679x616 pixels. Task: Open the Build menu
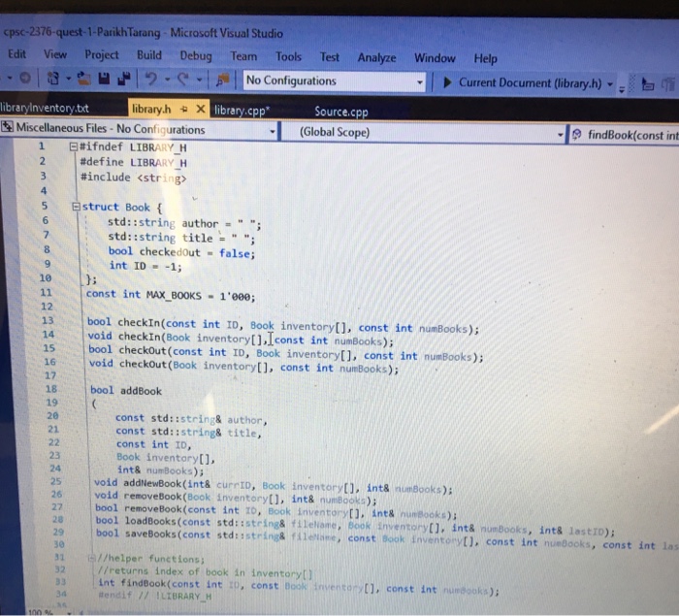click(x=149, y=55)
